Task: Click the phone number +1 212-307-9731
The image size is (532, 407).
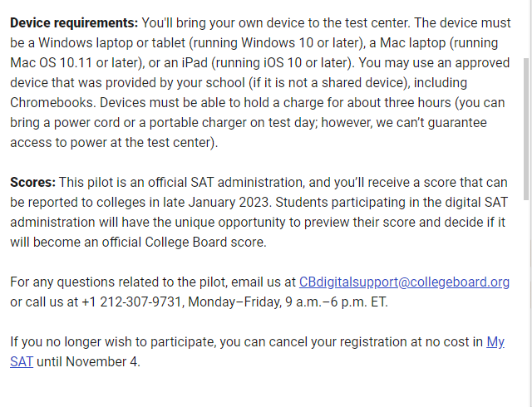Action: tap(133, 302)
